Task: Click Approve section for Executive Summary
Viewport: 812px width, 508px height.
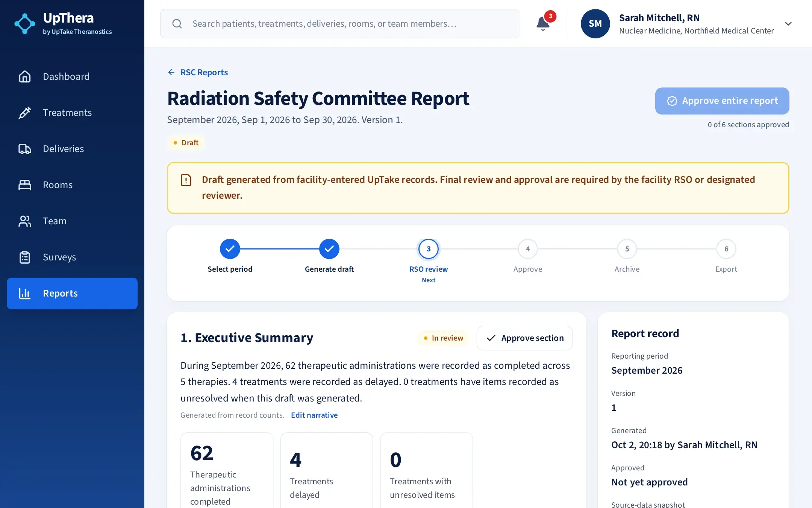Action: pos(524,338)
